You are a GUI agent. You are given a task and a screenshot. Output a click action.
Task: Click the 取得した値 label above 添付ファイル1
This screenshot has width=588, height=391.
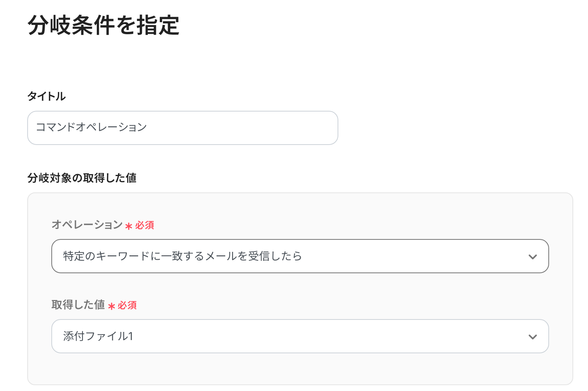[x=78, y=305]
